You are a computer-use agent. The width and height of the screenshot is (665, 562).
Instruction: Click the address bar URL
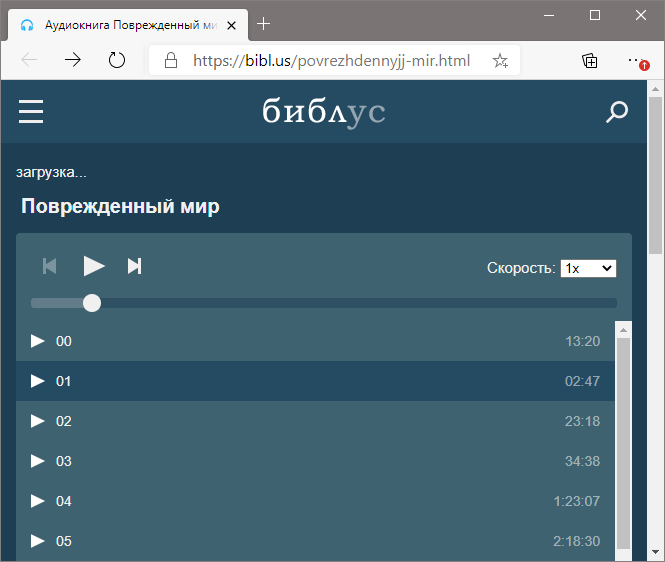point(331,61)
